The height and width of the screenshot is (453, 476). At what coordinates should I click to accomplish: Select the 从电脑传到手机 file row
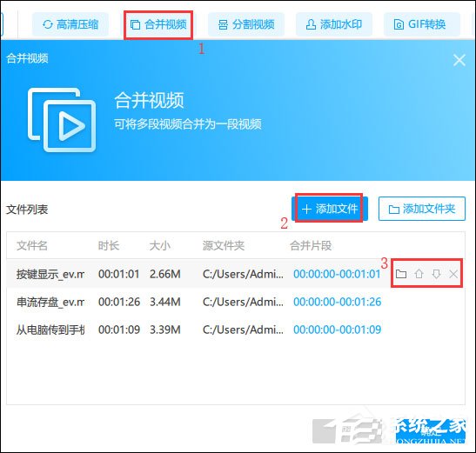(x=236, y=330)
